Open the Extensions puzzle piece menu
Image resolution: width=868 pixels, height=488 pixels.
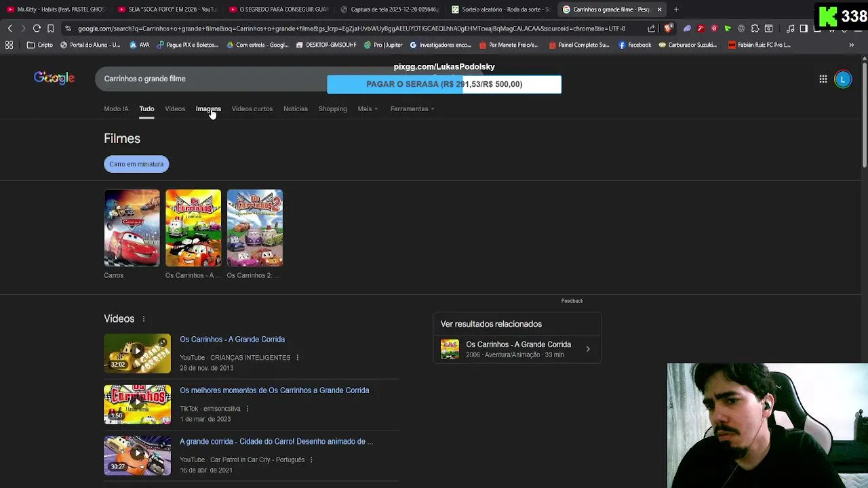[x=755, y=28]
